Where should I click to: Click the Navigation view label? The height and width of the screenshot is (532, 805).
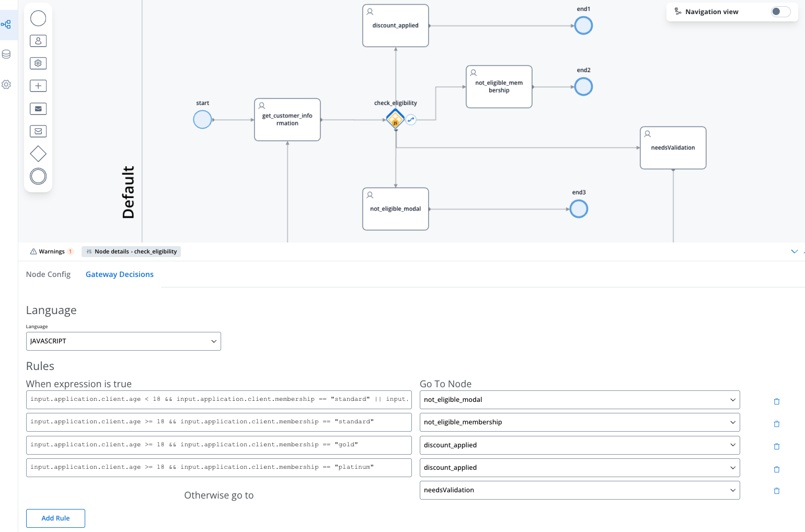711,11
